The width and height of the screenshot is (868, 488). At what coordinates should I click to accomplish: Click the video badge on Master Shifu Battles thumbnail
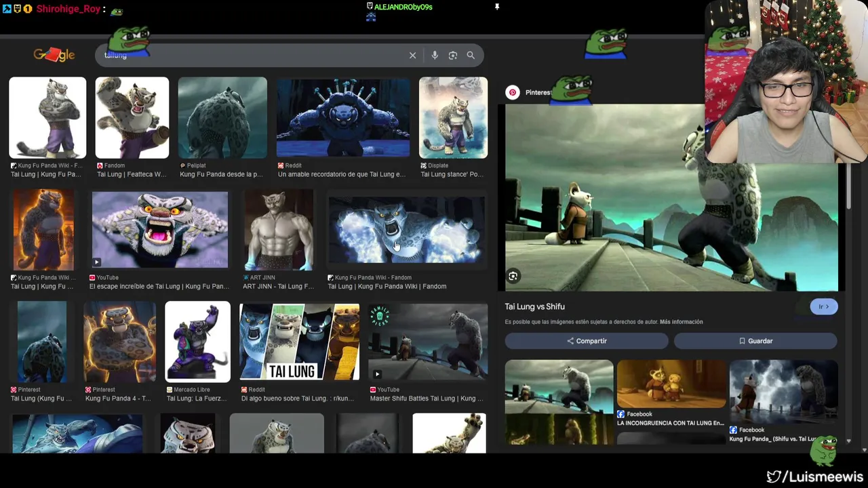[377, 374]
